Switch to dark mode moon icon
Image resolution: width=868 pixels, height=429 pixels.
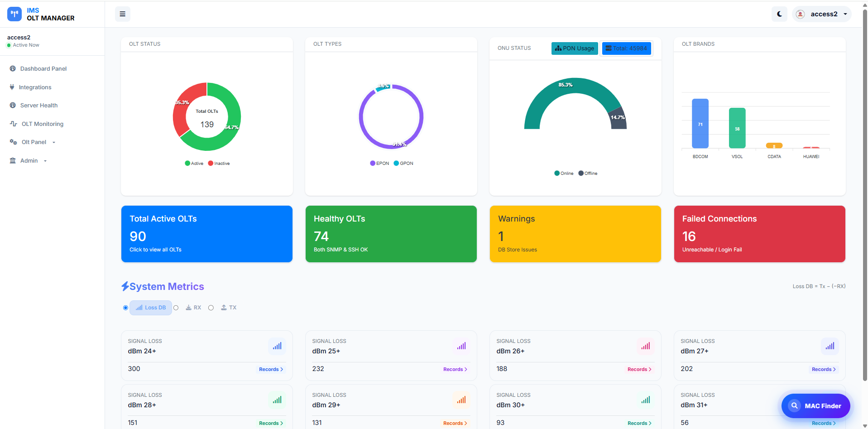tap(779, 14)
